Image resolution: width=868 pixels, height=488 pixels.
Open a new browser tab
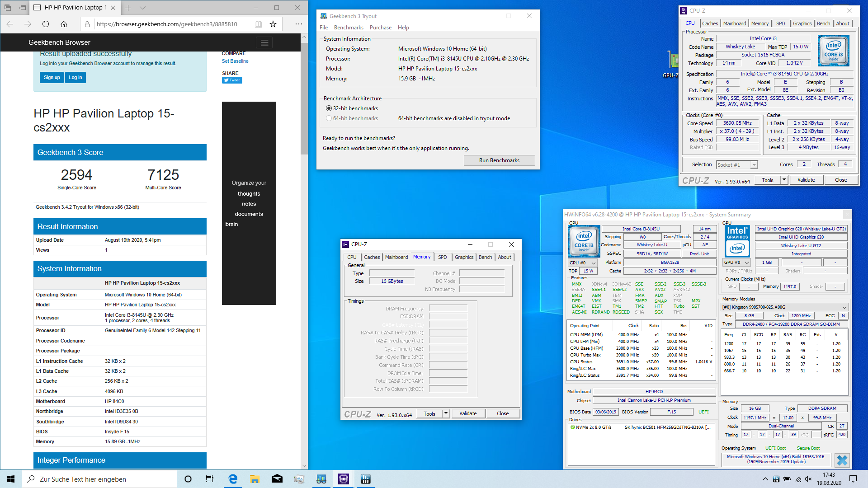128,8
